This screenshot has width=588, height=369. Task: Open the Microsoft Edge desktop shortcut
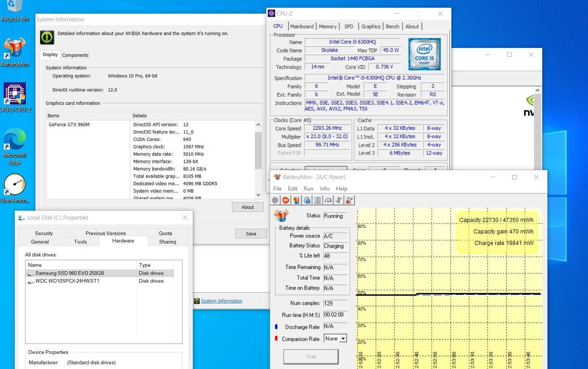point(14,146)
